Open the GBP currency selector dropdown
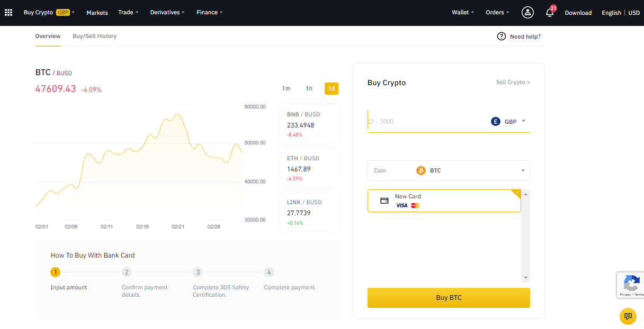Screen dimensions: 644x329 tap(508, 122)
